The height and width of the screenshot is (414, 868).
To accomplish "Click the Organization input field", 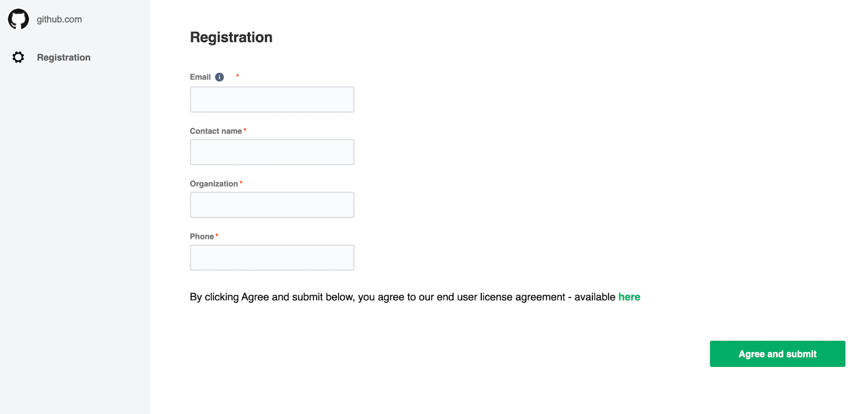I will 271,205.
